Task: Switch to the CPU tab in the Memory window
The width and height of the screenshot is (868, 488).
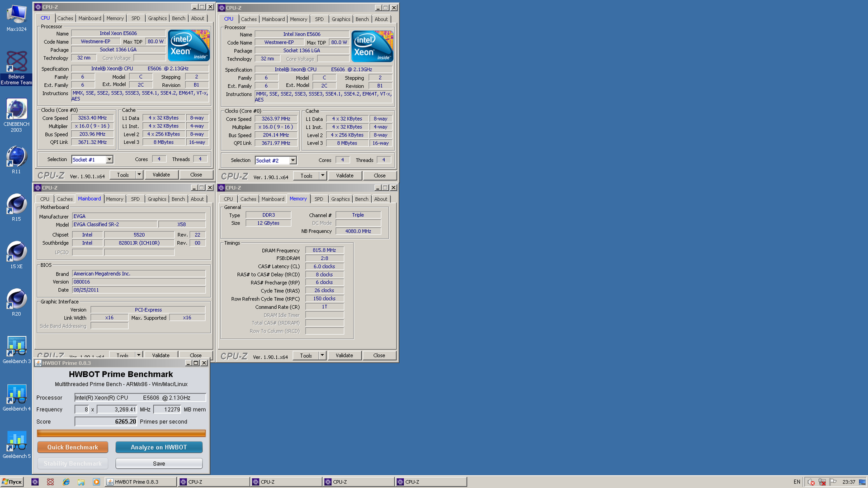Action: point(228,199)
